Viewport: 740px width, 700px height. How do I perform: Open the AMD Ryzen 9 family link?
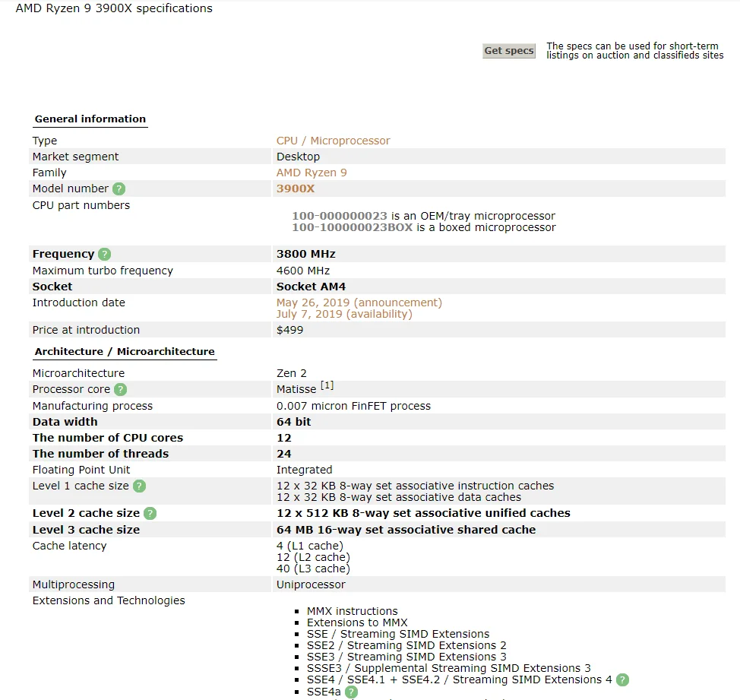[x=311, y=173]
